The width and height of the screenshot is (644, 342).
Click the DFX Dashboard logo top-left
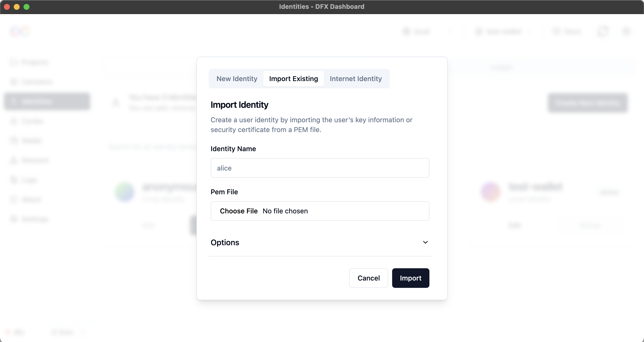(21, 31)
